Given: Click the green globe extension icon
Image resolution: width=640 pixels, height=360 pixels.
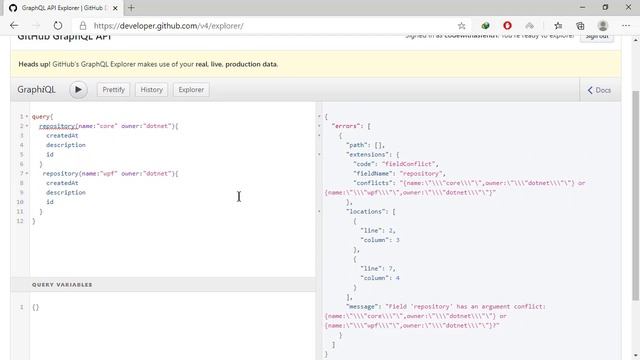Looking at the screenshot, I should 485,26.
